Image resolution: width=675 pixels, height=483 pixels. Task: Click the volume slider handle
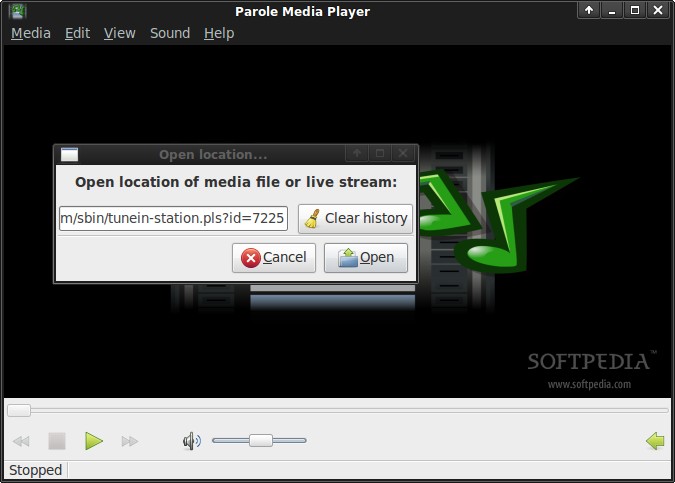point(261,440)
